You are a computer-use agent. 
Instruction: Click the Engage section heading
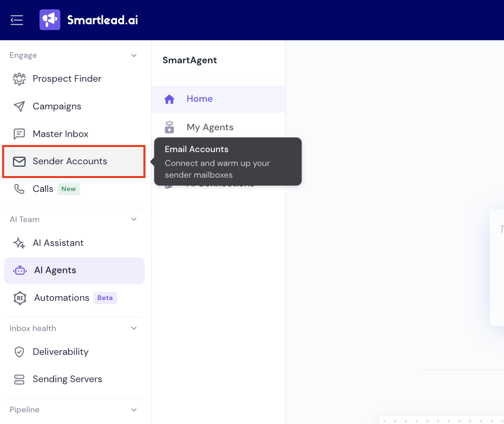pyautogui.click(x=23, y=55)
